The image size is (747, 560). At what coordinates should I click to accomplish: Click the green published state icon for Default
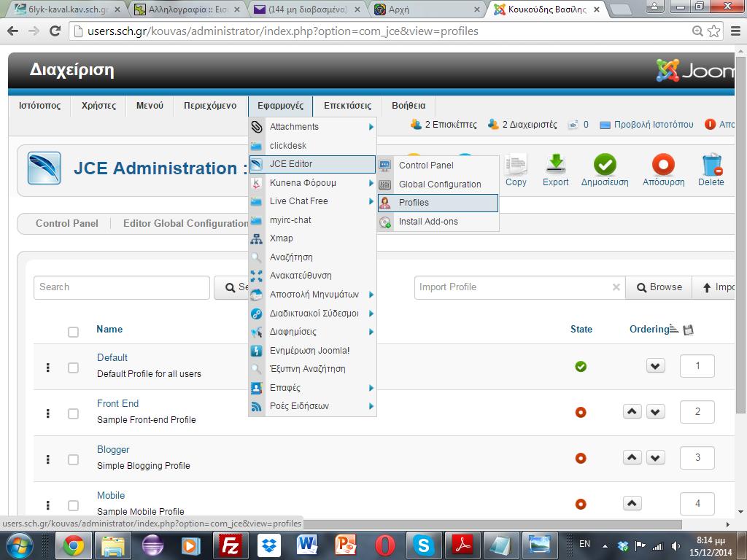[x=581, y=366]
